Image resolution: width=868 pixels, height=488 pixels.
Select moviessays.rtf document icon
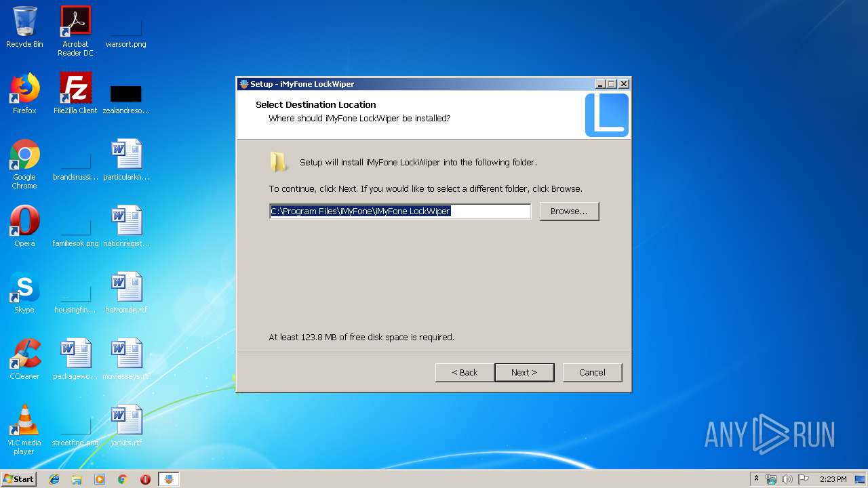[x=126, y=359]
